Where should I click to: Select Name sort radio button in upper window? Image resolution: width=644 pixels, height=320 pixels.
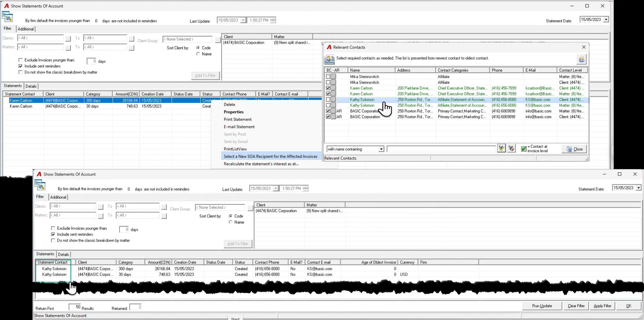point(198,54)
